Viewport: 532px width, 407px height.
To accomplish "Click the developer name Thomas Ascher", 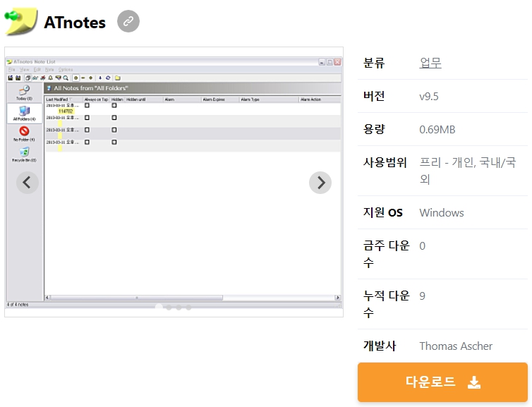I will click(456, 346).
